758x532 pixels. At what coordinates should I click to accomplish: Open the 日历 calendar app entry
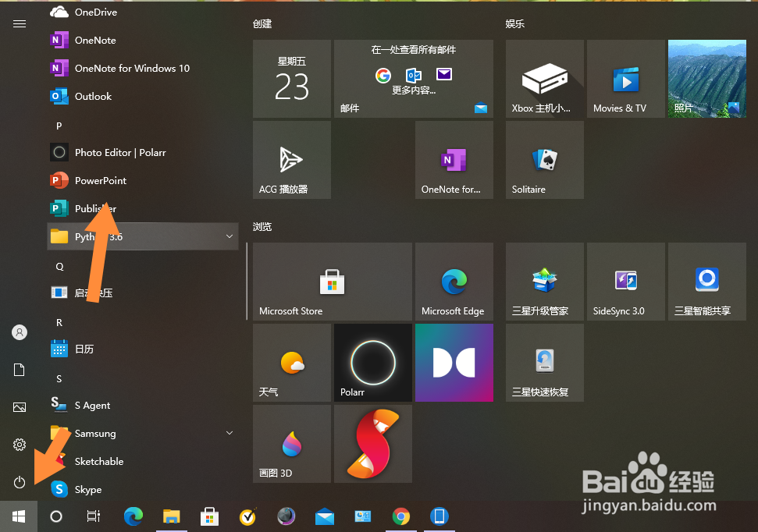pyautogui.click(x=143, y=349)
